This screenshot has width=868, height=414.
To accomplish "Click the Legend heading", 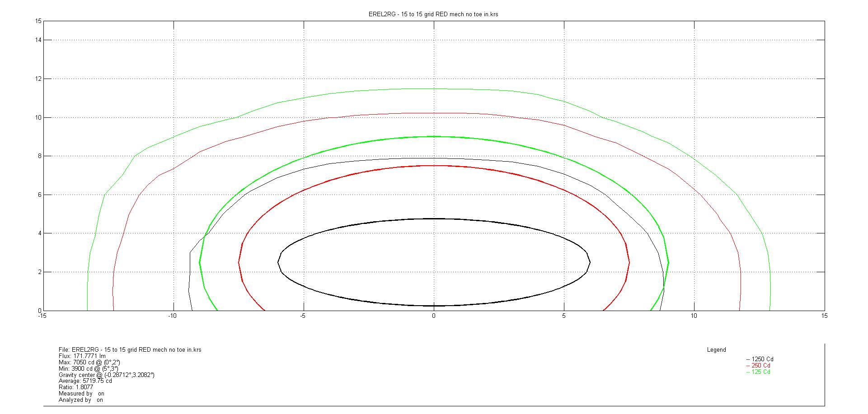I will [x=716, y=350].
